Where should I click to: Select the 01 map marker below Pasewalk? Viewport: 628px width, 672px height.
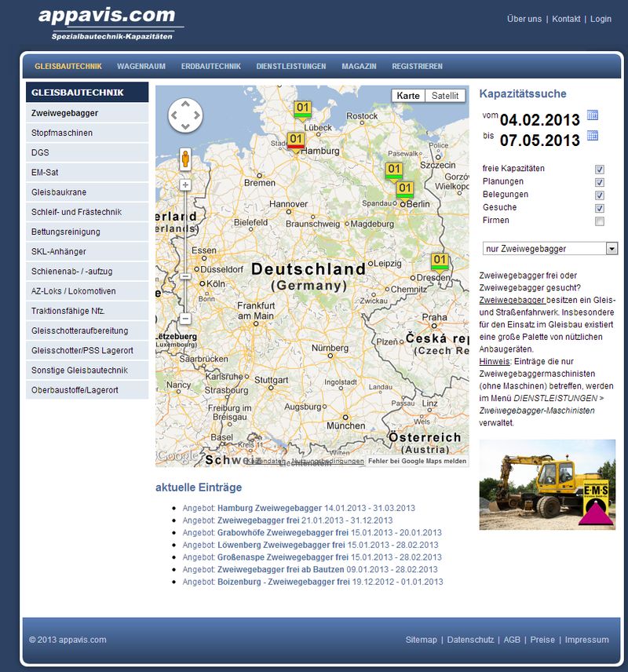pyautogui.click(x=393, y=171)
